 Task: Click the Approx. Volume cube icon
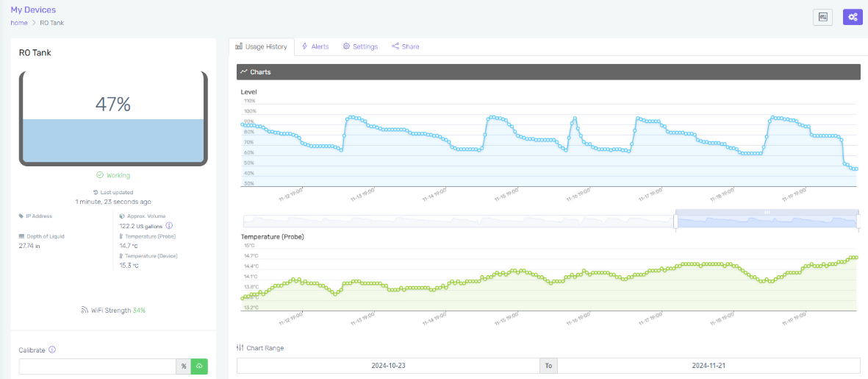(122, 216)
